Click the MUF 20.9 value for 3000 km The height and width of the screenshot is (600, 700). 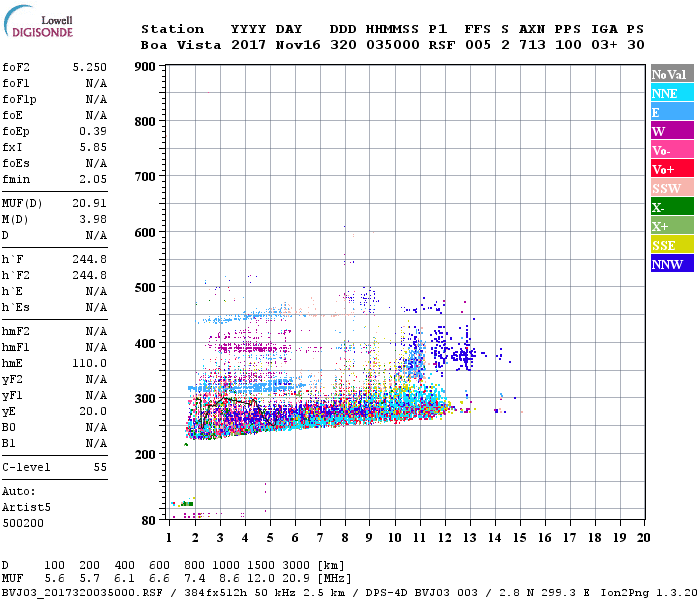point(296,578)
